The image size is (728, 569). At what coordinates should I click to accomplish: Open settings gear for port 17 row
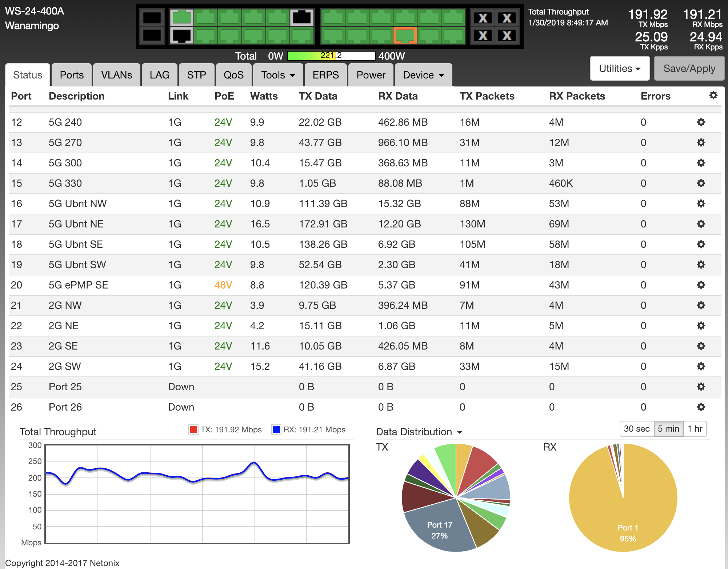point(701,224)
